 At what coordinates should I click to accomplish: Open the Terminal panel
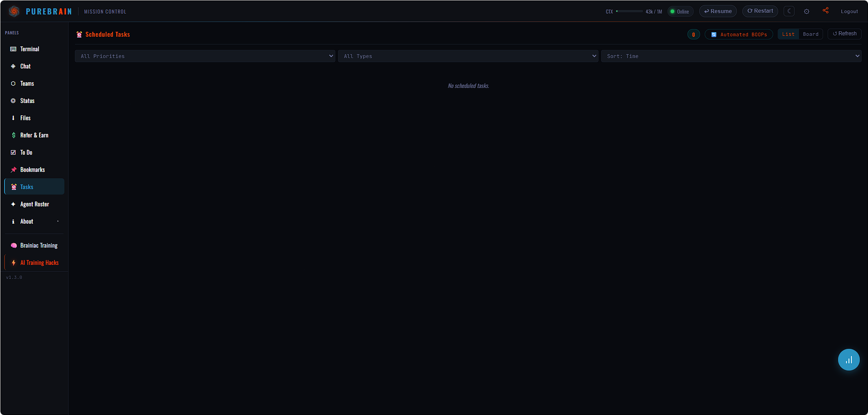point(34,49)
